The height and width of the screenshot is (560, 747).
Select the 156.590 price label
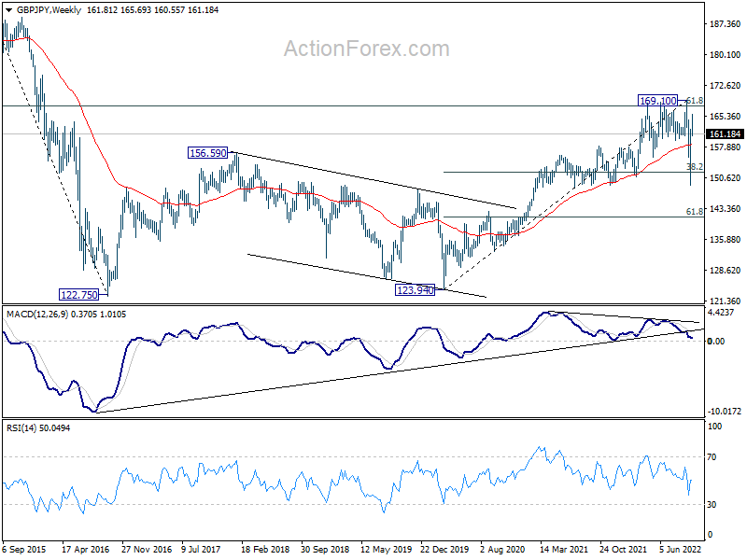(x=207, y=153)
